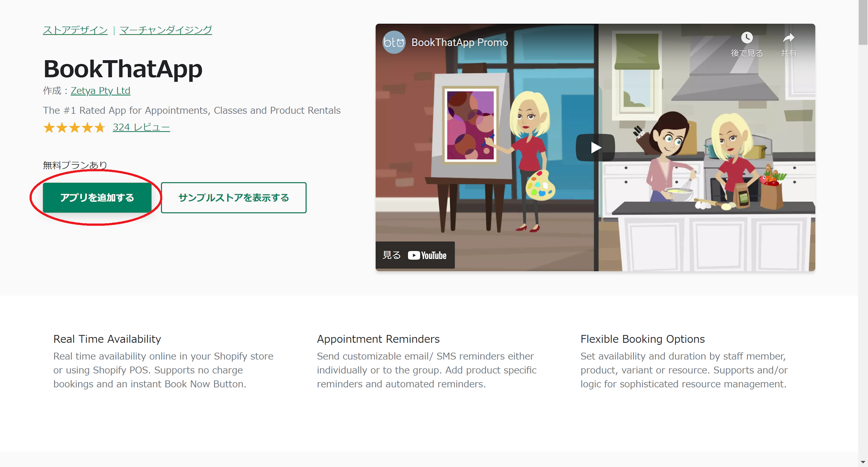Click the Real Time Availability heading
The image size is (868, 467).
click(x=107, y=339)
